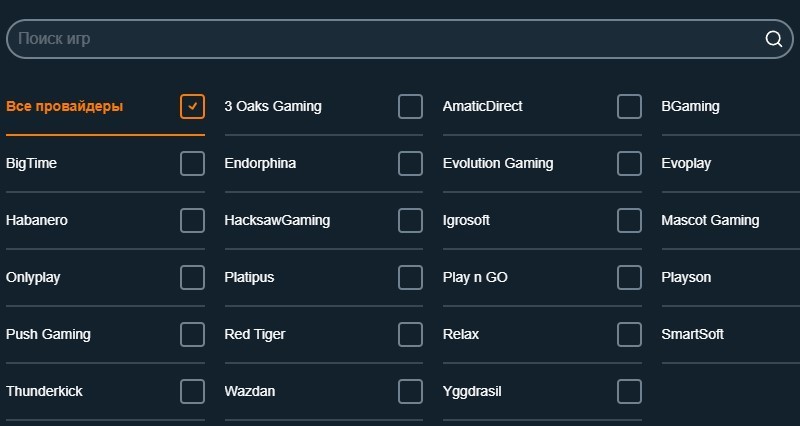Viewport: 800px width, 426px height.
Task: Enable the 3 Oaks Gaming checkbox
Action: (x=410, y=106)
